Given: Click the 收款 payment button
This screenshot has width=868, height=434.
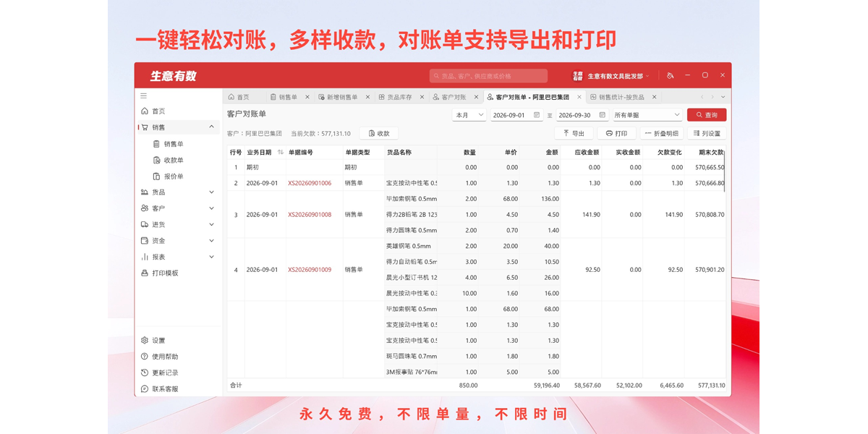Looking at the screenshot, I should click(x=379, y=133).
